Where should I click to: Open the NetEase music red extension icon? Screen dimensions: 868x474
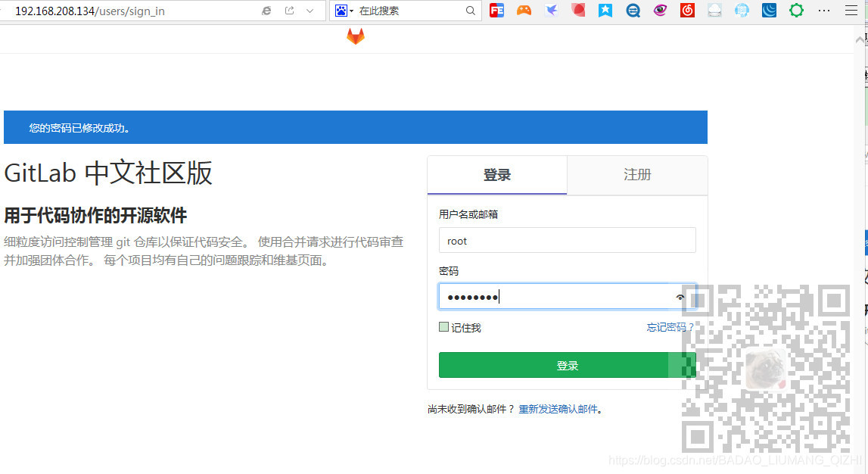click(x=687, y=10)
